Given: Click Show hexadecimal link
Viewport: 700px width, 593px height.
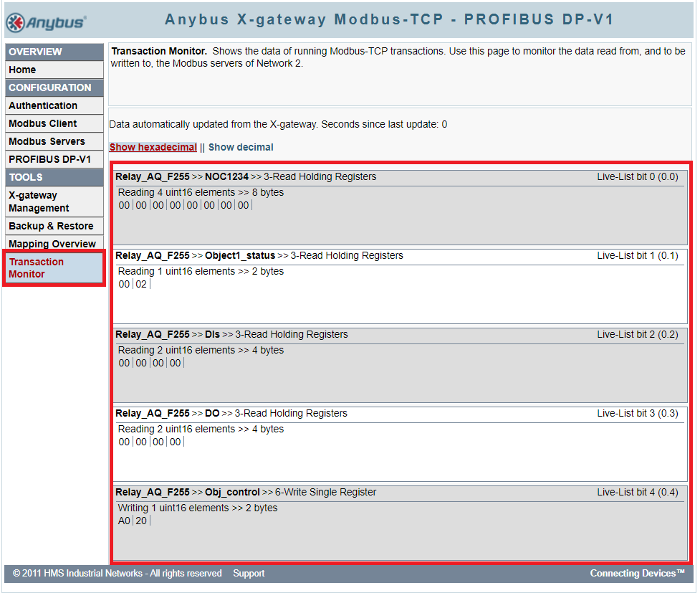Looking at the screenshot, I should coord(153,147).
